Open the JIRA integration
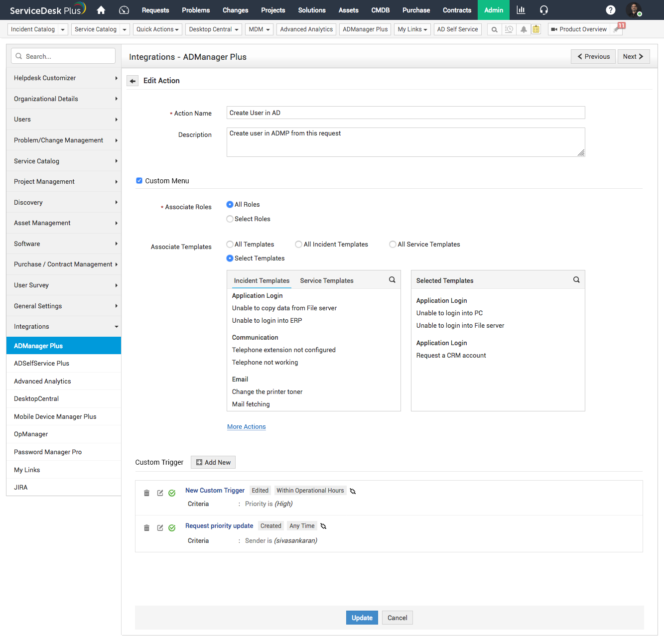This screenshot has height=644, width=664. (x=64, y=488)
